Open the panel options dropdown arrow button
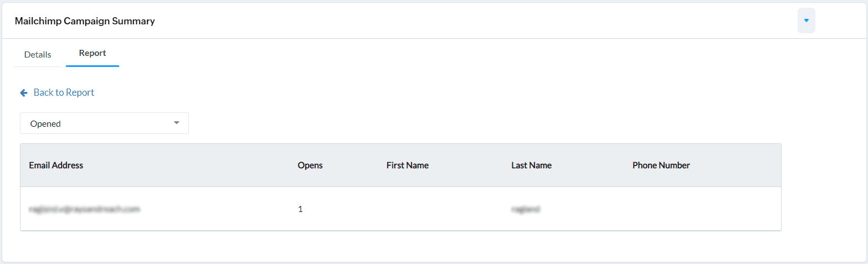The height and width of the screenshot is (264, 868). tap(806, 20)
